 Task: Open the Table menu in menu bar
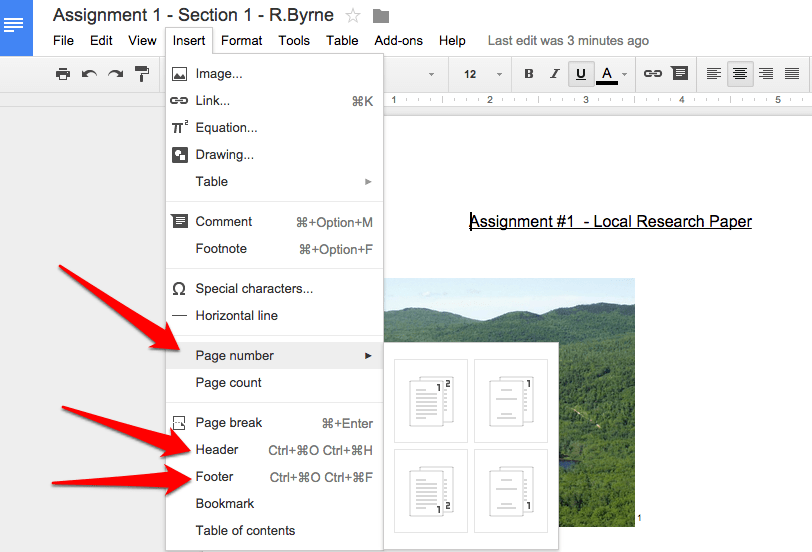click(342, 40)
